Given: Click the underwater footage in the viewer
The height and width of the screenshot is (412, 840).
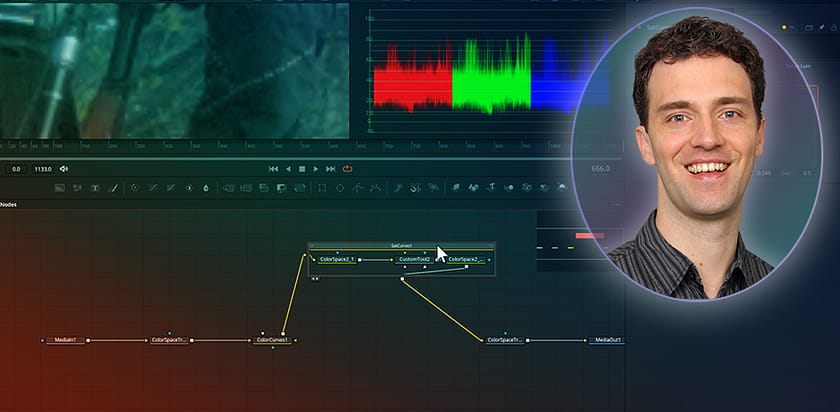Looking at the screenshot, I should pyautogui.click(x=174, y=71).
